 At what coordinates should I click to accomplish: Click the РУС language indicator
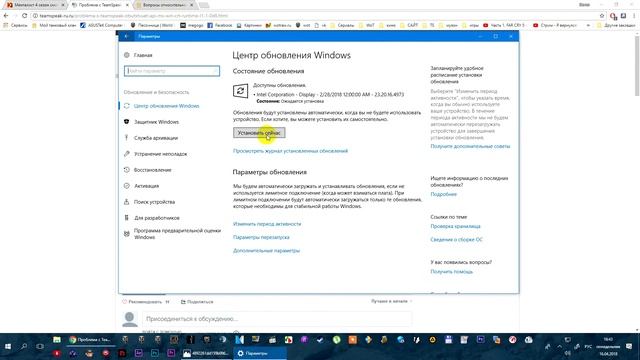pyautogui.click(x=588, y=347)
